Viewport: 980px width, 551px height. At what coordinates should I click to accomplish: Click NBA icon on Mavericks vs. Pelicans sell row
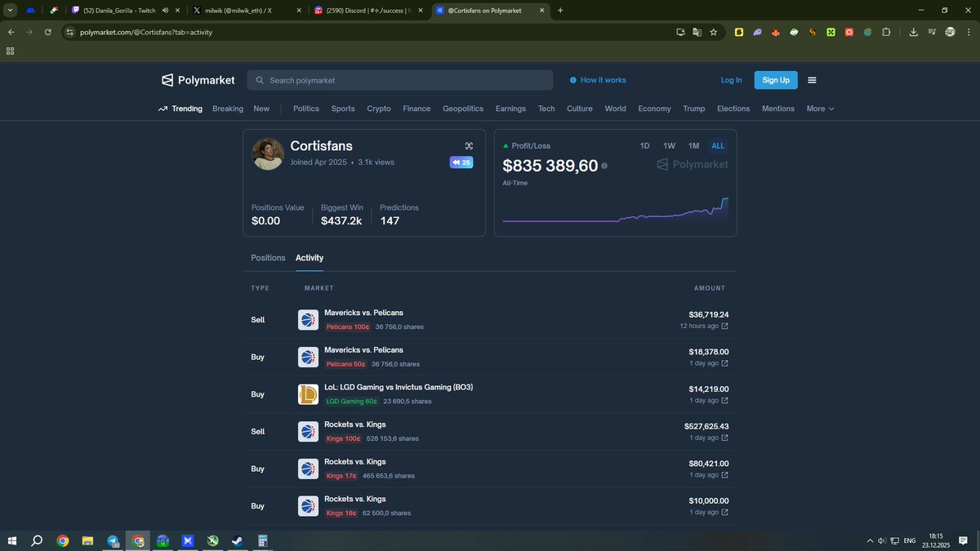[x=308, y=320]
